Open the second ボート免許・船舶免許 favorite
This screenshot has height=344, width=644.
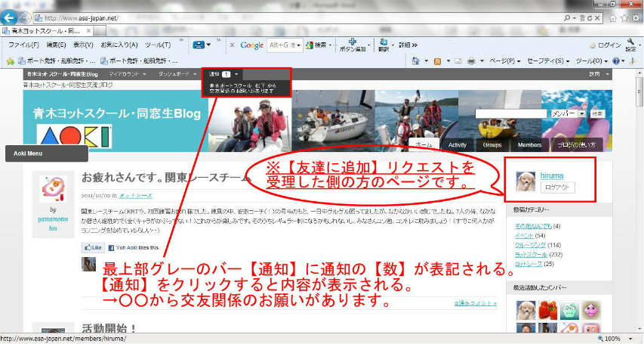tap(139, 61)
